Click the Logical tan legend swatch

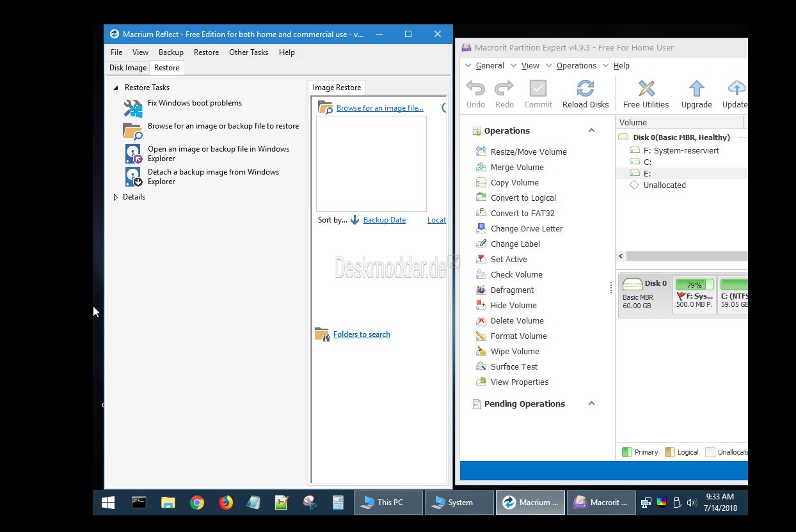pos(670,452)
